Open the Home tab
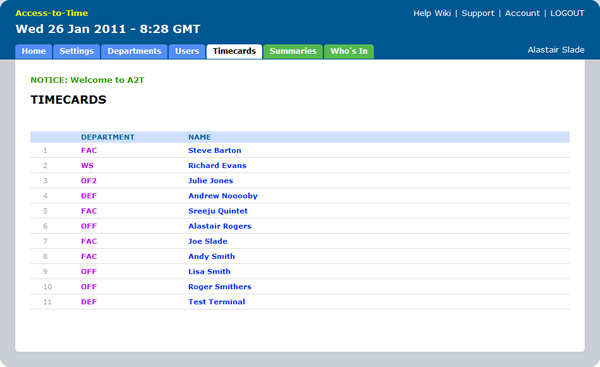The height and width of the screenshot is (367, 600). pyautogui.click(x=33, y=51)
